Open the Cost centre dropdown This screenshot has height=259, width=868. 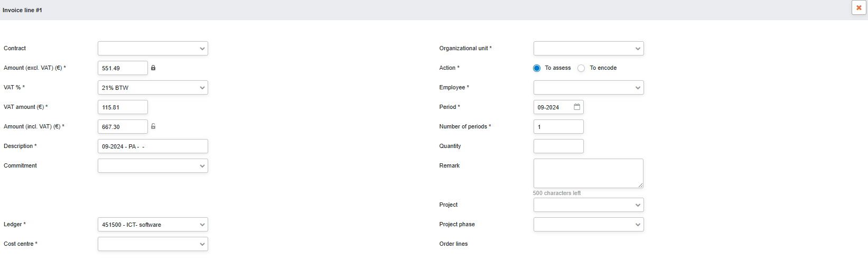[153, 244]
